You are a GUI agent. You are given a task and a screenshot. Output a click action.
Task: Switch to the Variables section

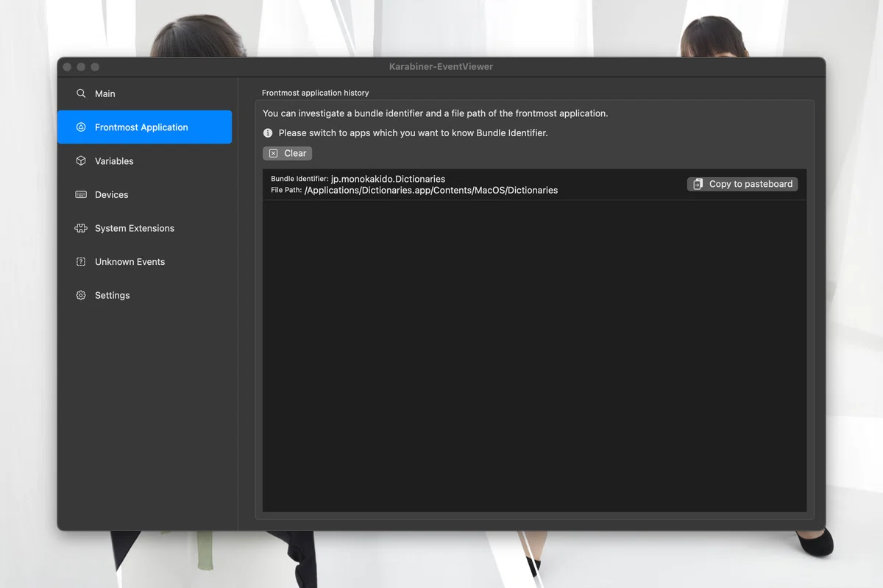[x=114, y=161]
